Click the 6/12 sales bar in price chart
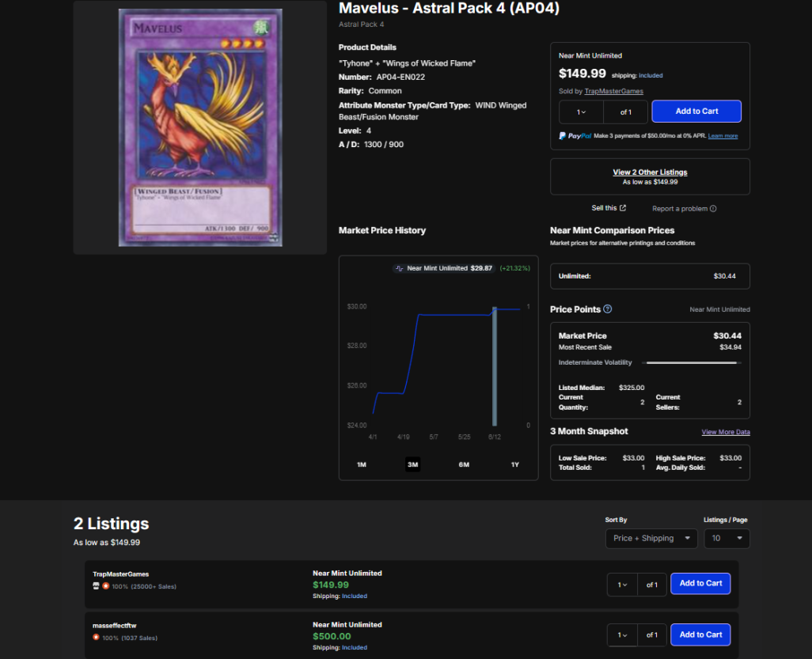The image size is (812, 659). pyautogui.click(x=495, y=366)
